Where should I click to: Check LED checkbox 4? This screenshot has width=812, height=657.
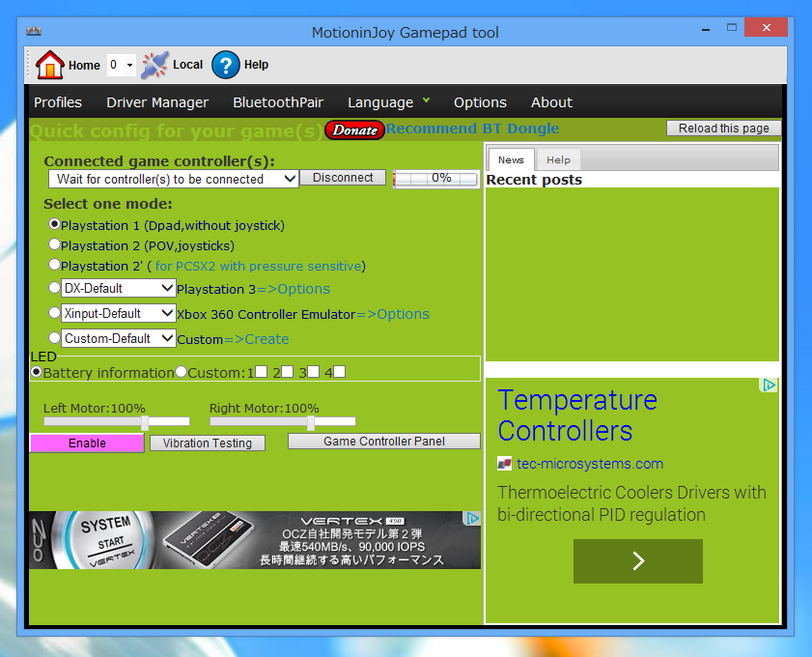[339, 372]
